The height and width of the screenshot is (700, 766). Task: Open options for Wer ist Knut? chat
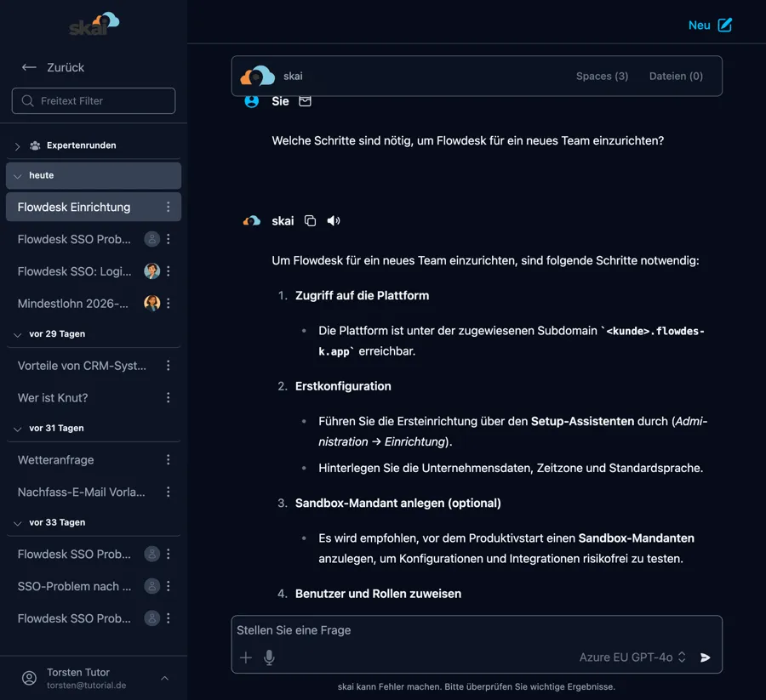coord(168,398)
